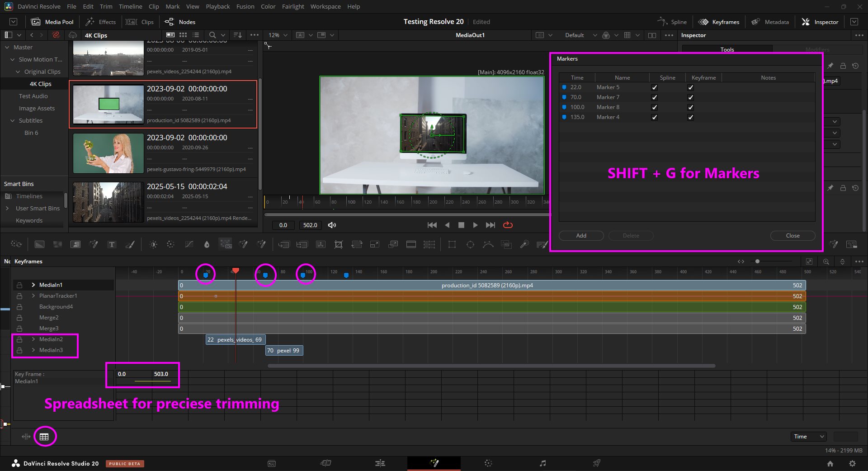Add an Ellipse mask
The height and width of the screenshot is (471, 868).
[x=470, y=244]
